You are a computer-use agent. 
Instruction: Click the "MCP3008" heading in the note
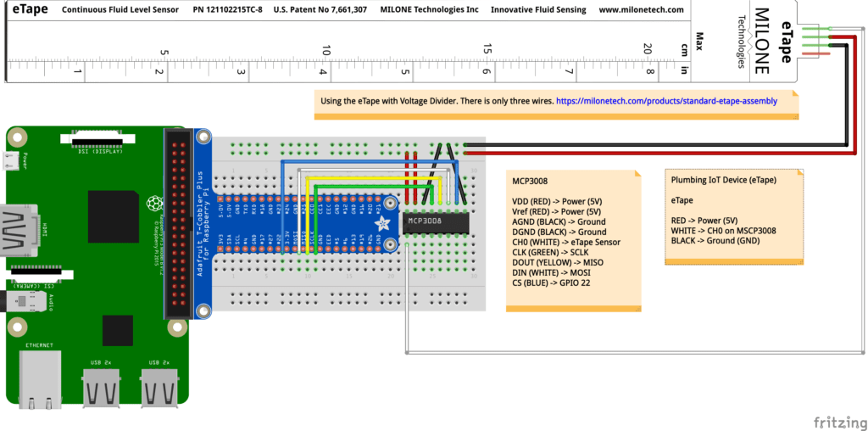[530, 181]
